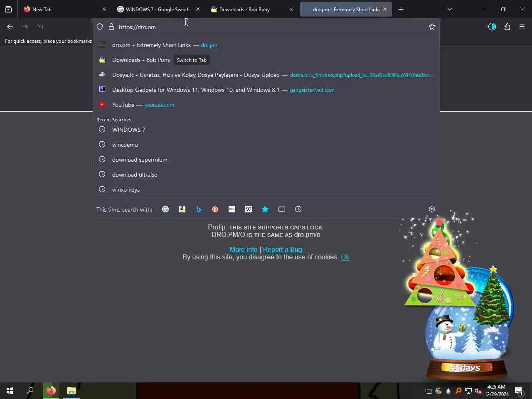Screen dimensions: 532x399
Task: Select the Desktop Gadgets for Windows suggestion
Action: click(x=266, y=90)
